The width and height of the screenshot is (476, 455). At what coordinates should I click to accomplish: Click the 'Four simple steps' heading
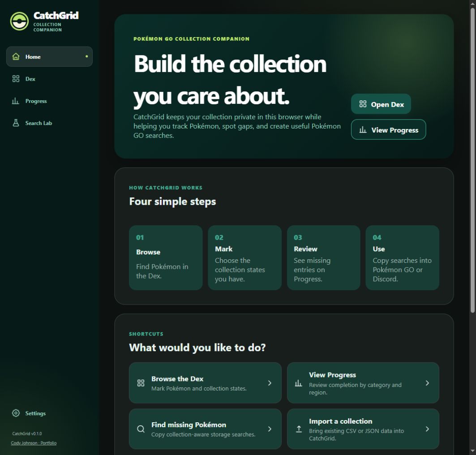click(x=172, y=202)
